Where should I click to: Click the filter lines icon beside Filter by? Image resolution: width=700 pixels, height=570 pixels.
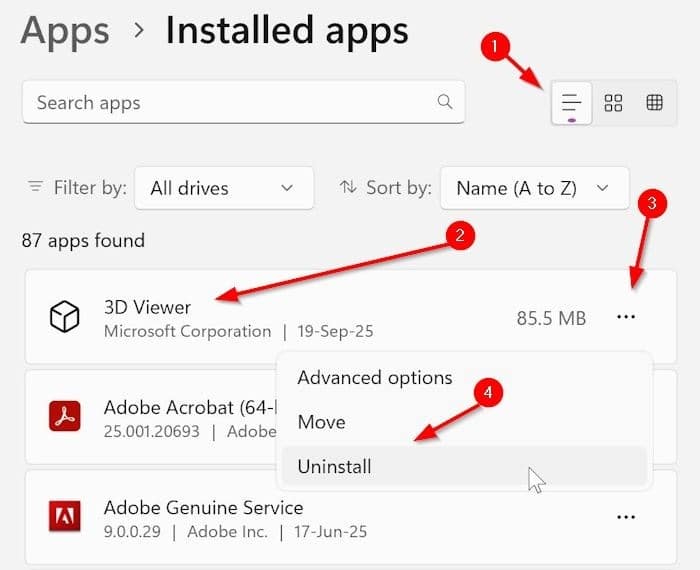click(36, 187)
